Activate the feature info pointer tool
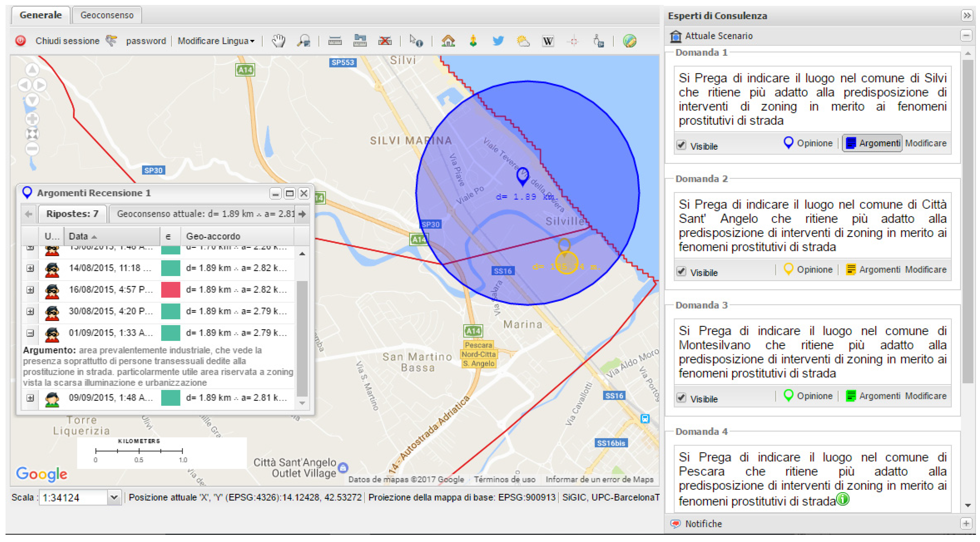The height and width of the screenshot is (542, 980). [x=415, y=41]
